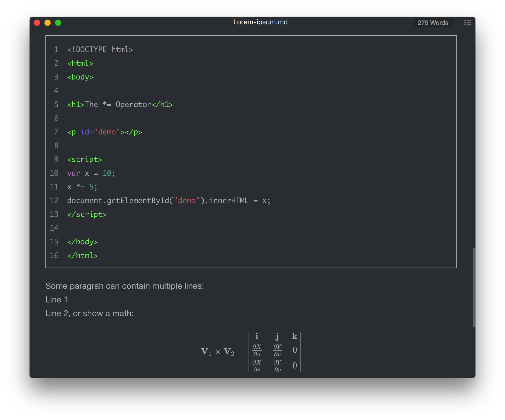Click the vertical scrollbar thumb
The height and width of the screenshot is (420, 505).
474,287
